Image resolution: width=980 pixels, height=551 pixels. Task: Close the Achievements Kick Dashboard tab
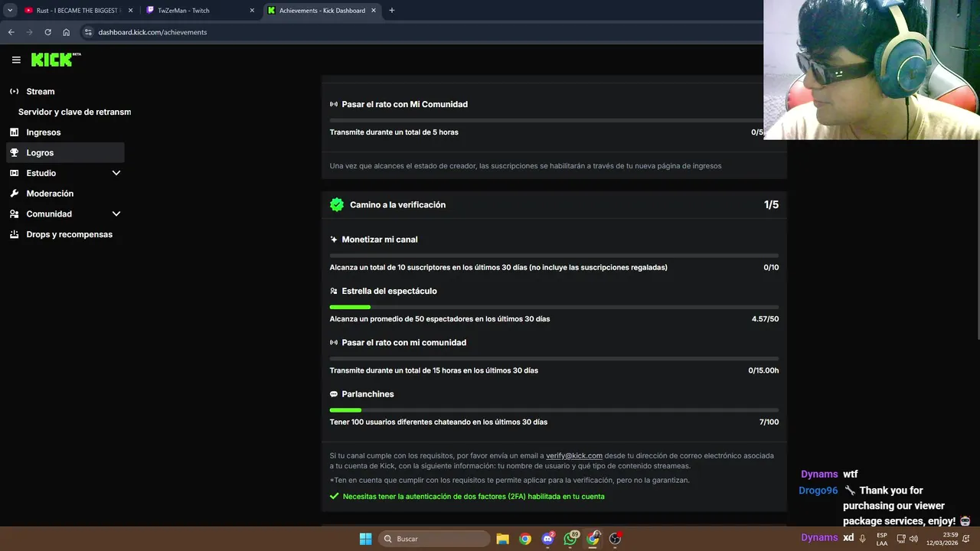373,11
